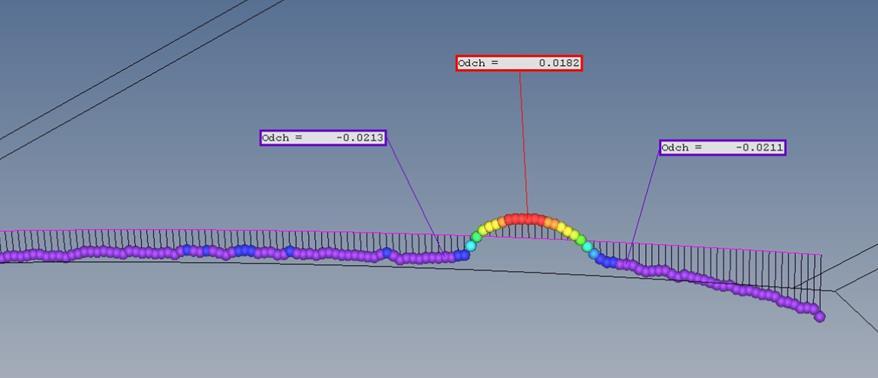Click the 0.0182 value in the red label
The height and width of the screenshot is (378, 878).
pyautogui.click(x=559, y=63)
